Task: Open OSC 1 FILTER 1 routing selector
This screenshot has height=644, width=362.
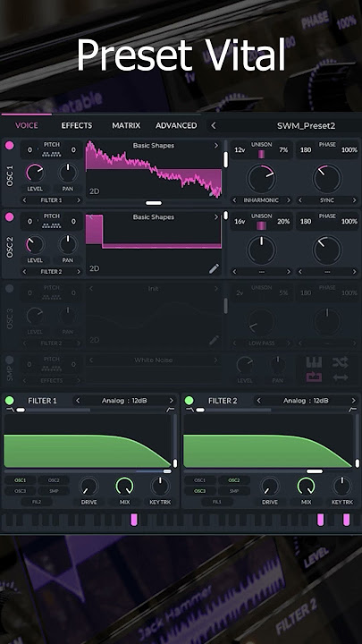Action: [51, 200]
